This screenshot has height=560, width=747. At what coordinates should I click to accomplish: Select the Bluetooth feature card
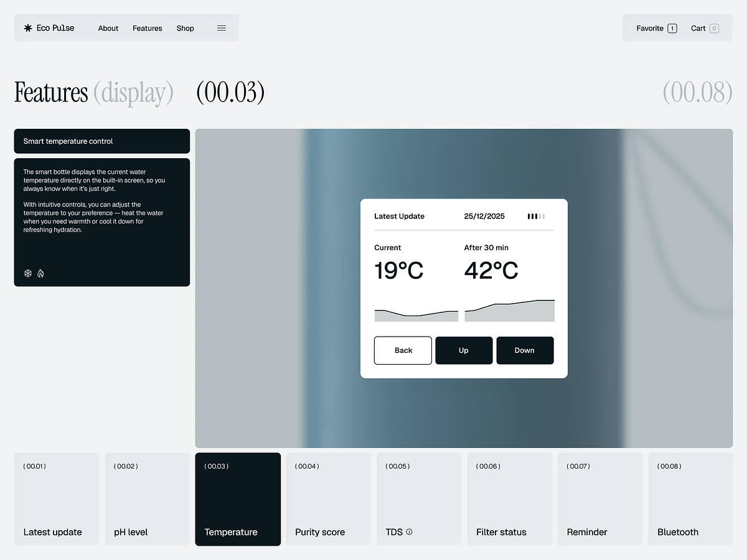point(690,499)
